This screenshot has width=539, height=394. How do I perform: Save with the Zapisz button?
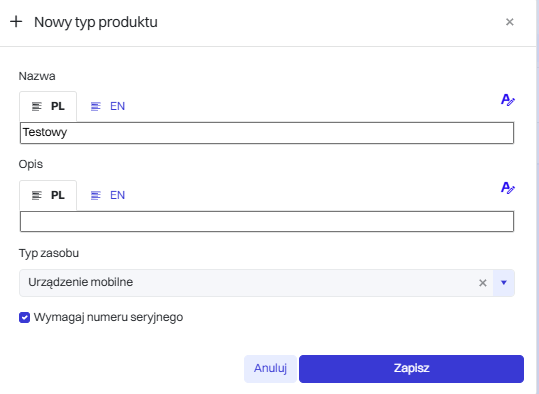(x=411, y=369)
